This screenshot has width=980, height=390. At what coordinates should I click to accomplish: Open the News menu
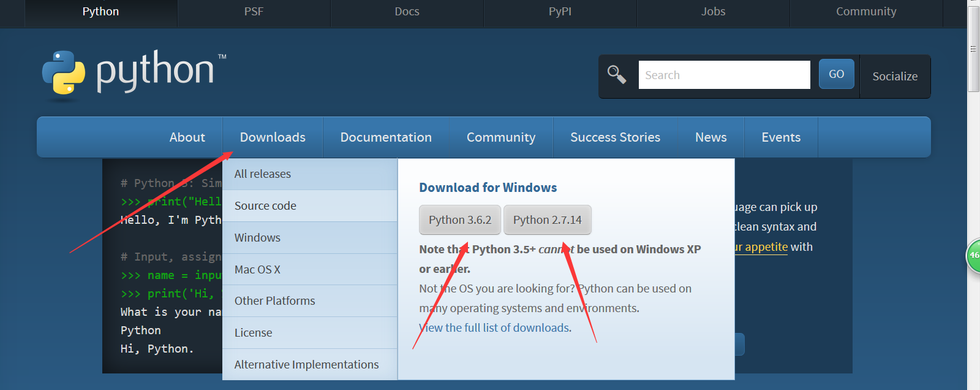coord(711,137)
